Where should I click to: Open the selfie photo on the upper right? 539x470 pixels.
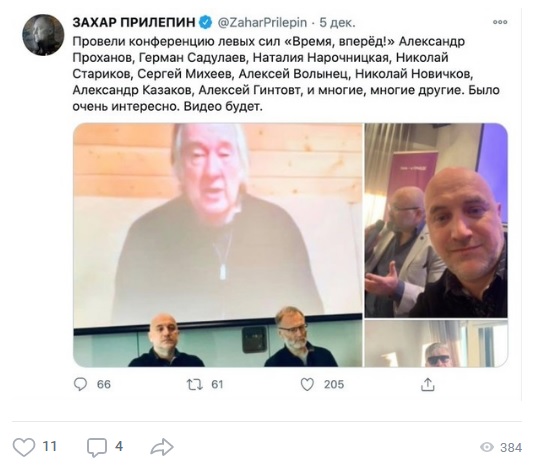coord(436,220)
